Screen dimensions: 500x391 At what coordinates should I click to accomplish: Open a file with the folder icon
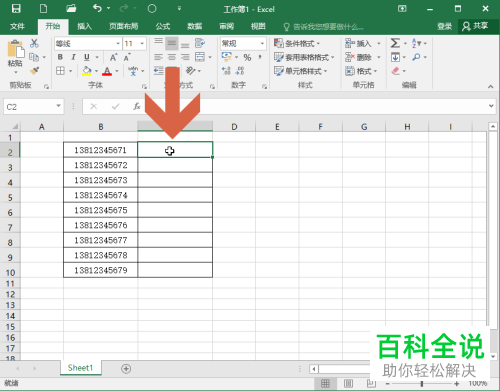[x=71, y=8]
